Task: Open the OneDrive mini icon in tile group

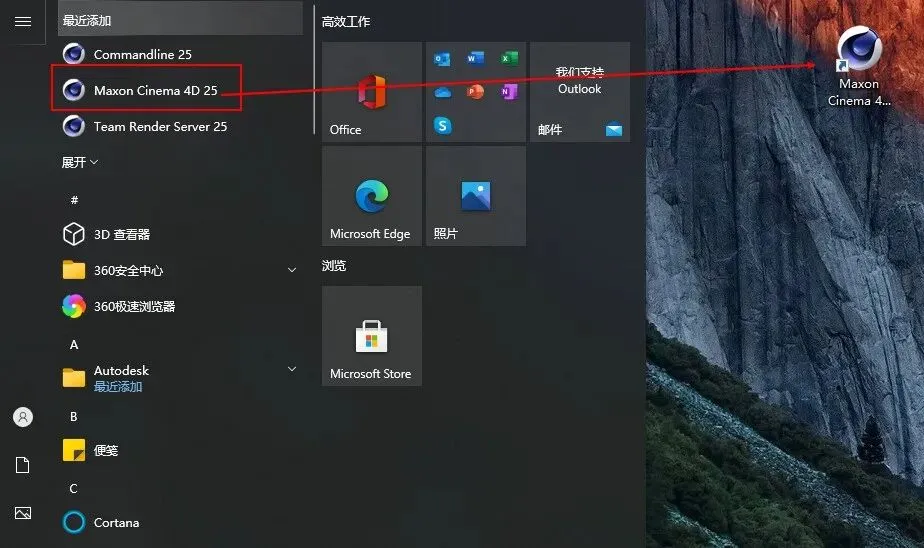Action: coord(442,93)
